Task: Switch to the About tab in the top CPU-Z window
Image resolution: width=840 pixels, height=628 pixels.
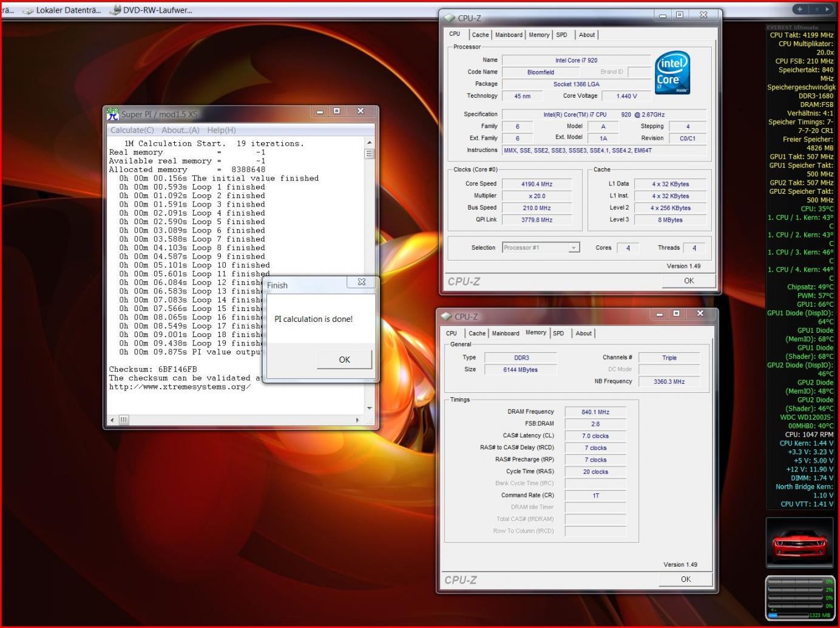Action: coord(587,35)
